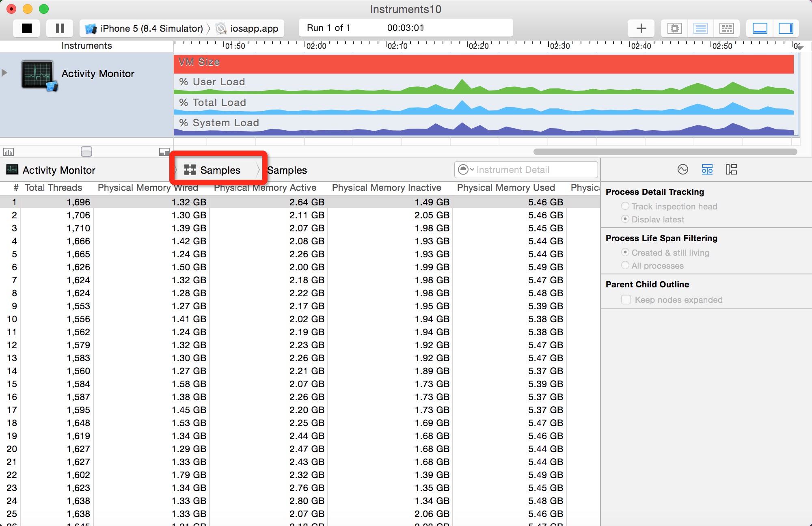Show the Record Settings inspector tab
The width and height of the screenshot is (812, 526).
click(x=683, y=169)
